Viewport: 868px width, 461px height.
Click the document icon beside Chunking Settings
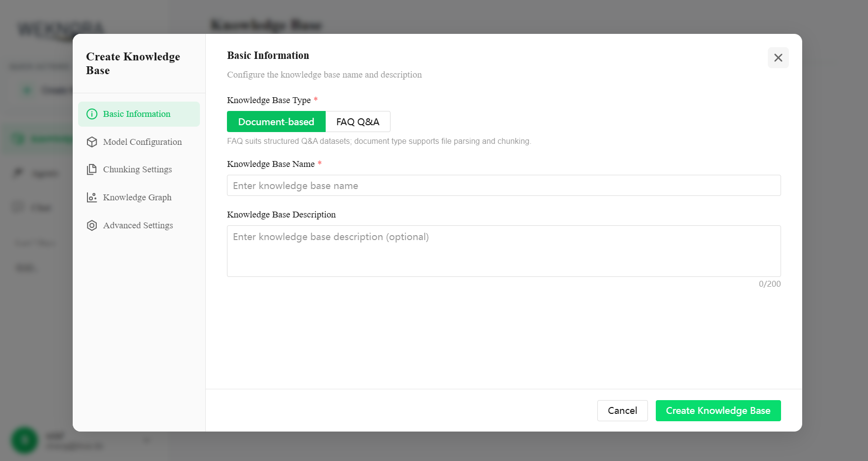tap(92, 169)
